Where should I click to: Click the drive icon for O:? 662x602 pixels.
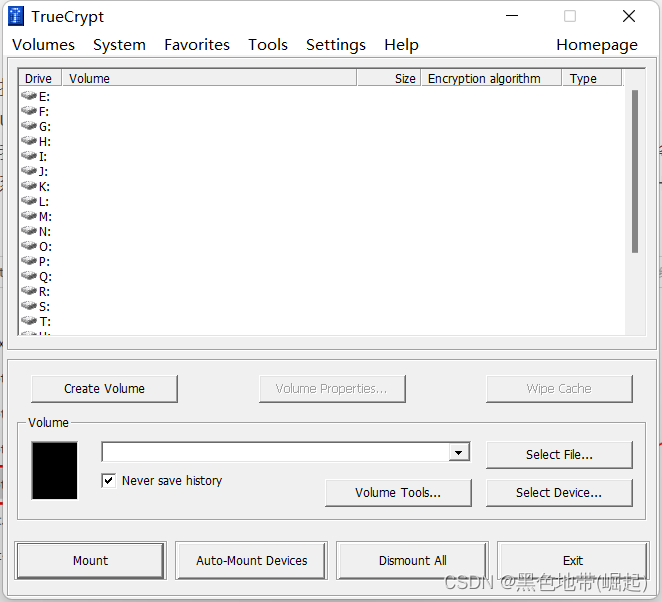[x=29, y=246]
